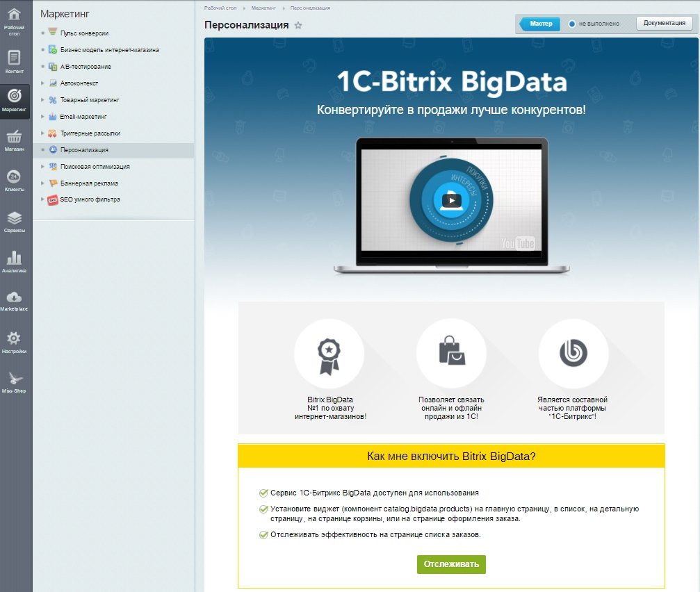The image size is (700, 592).
Task: Click the Как мне включить Bitrix BigData heading
Action: coord(451,456)
